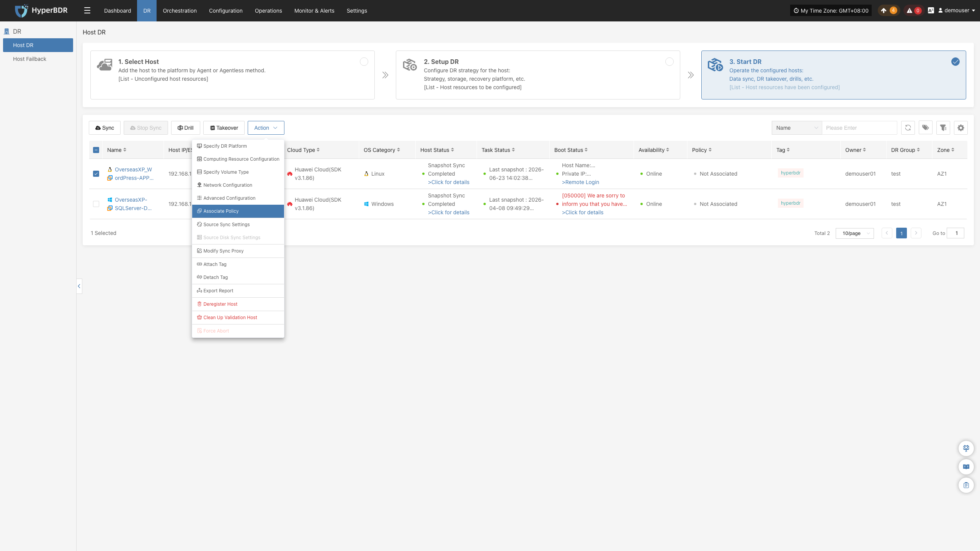Select Specify DR Platform menu item
This screenshot has width=980, height=551.
tap(238, 146)
